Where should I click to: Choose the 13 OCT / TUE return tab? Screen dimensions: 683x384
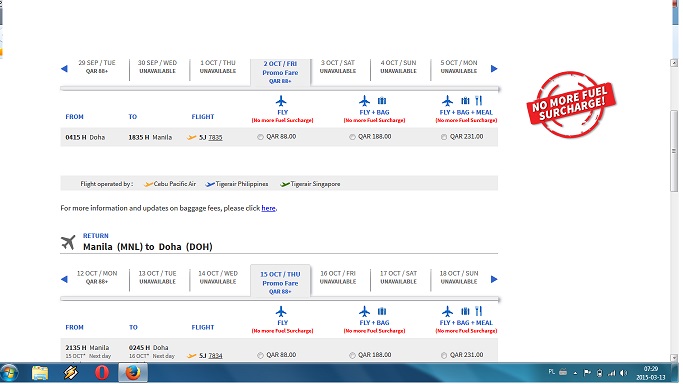[157, 277]
